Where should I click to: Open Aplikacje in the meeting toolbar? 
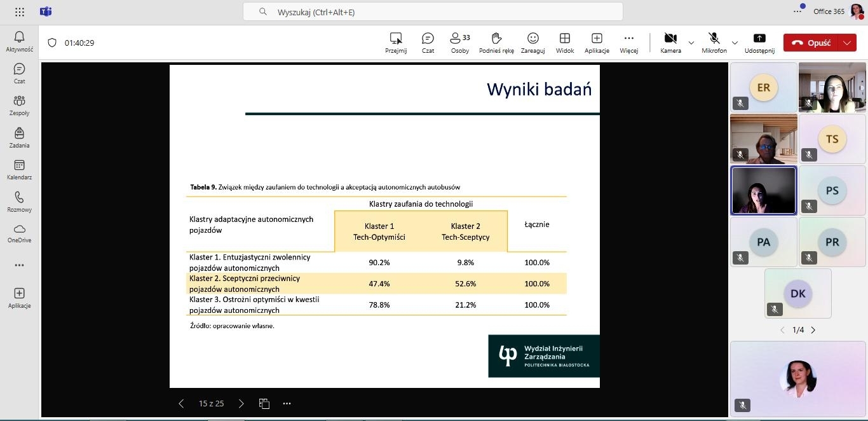point(597,43)
